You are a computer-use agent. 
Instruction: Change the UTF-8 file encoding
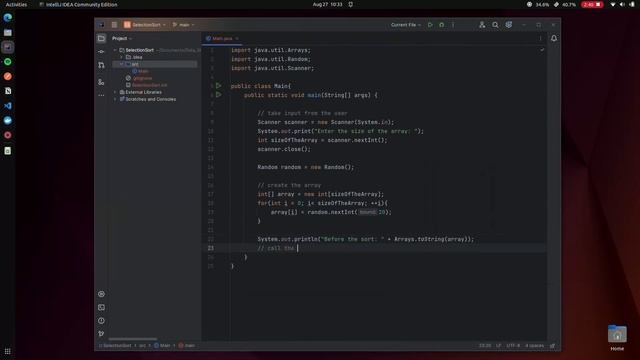(513, 346)
